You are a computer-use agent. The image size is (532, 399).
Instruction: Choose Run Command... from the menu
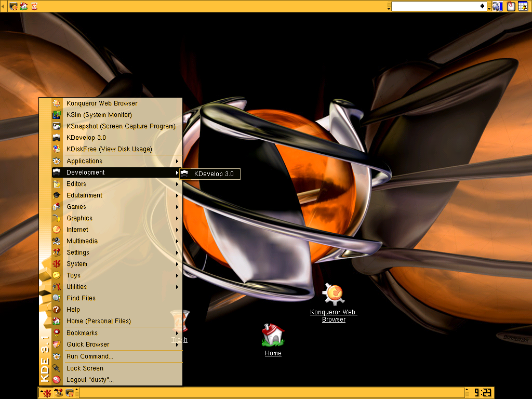tap(117, 356)
